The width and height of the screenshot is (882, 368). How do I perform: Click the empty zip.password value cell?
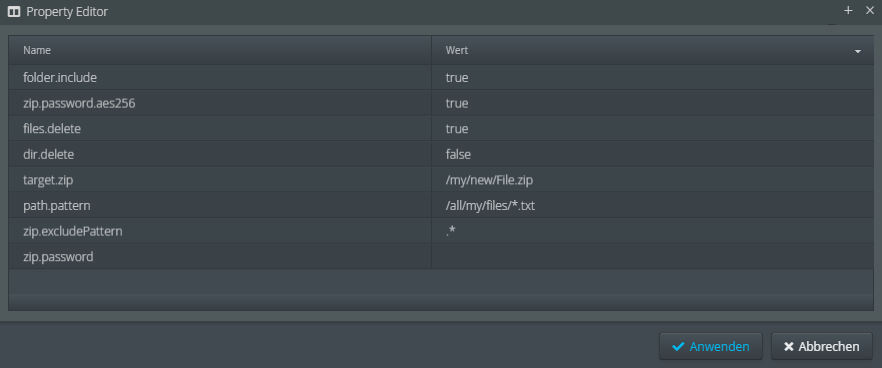652,257
